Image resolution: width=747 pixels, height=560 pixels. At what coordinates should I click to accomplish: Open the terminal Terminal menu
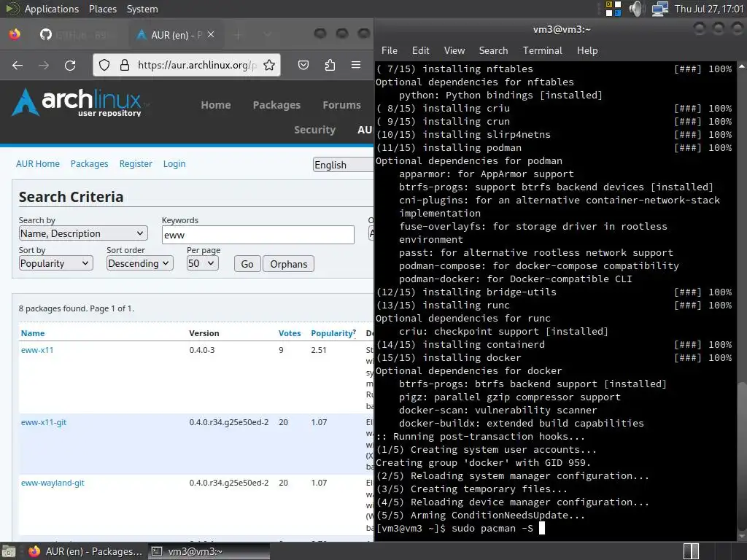[543, 50]
